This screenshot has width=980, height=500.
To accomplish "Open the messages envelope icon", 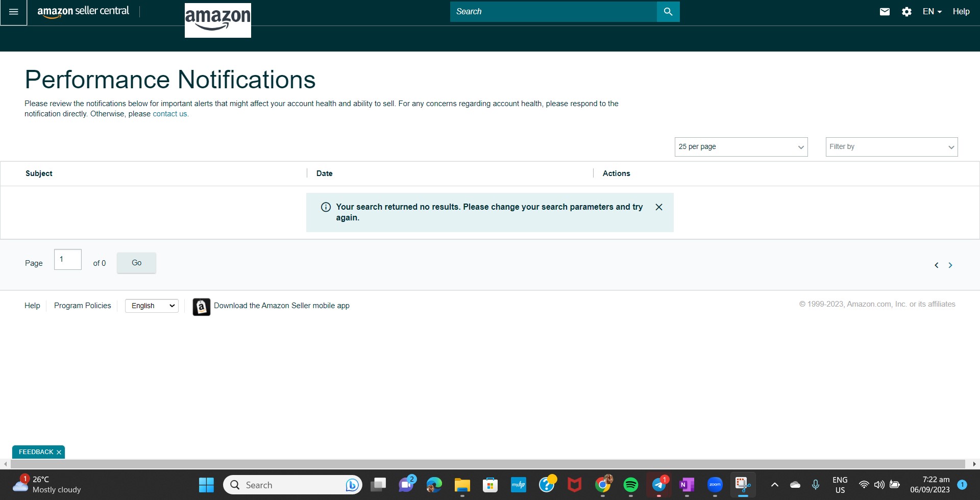I will (x=885, y=12).
